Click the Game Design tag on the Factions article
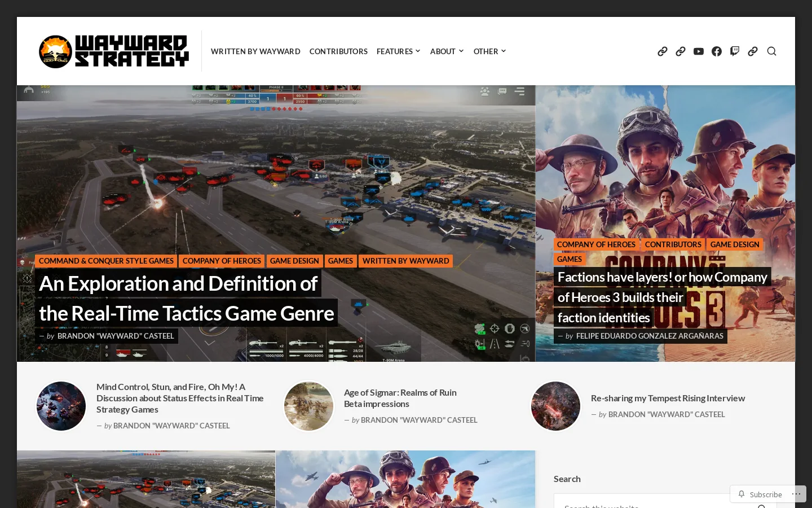The width and height of the screenshot is (812, 508). point(735,244)
